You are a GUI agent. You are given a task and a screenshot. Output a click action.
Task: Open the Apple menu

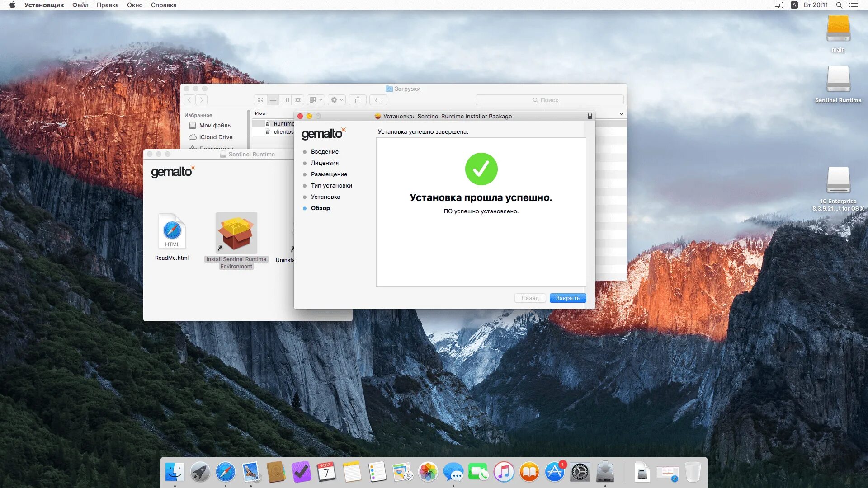(x=12, y=5)
